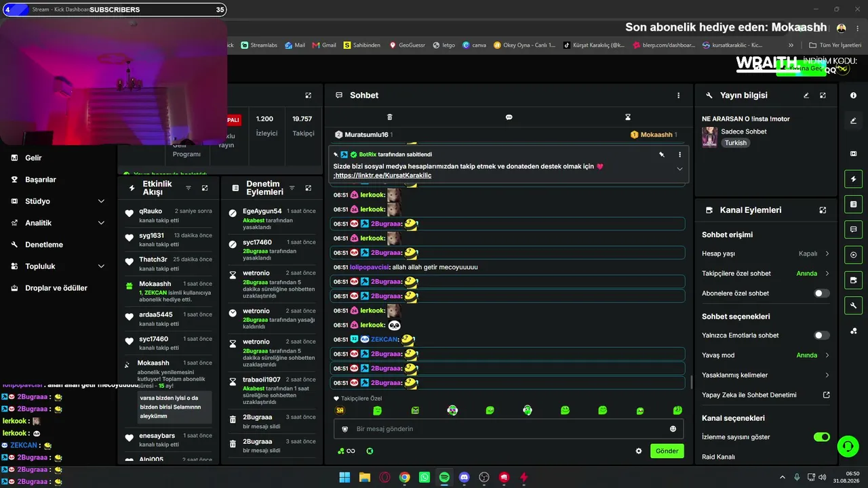Screen dimensions: 868x488
Task: Open Spotify from the taskbar
Action: tap(444, 477)
